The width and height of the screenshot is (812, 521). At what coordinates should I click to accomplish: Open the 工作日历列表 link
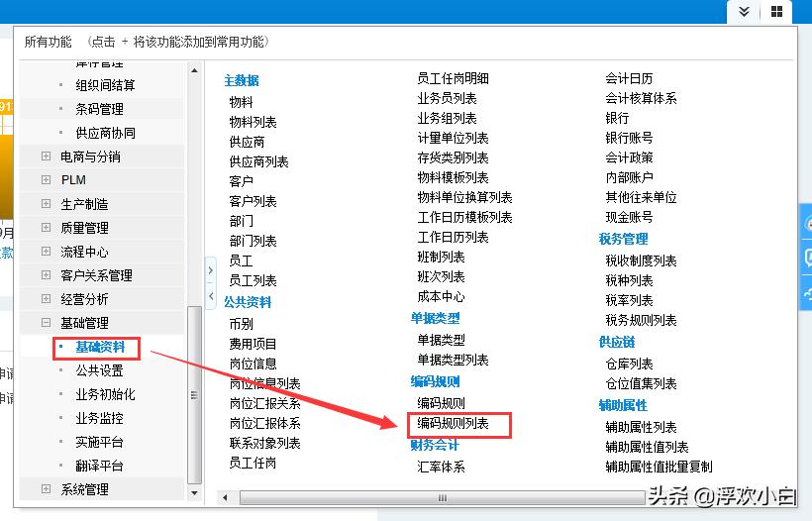454,237
